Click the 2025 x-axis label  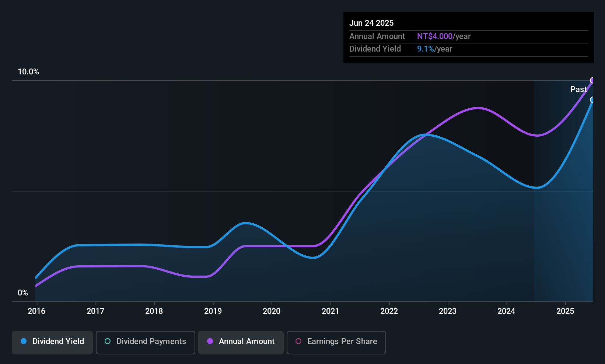click(x=565, y=311)
